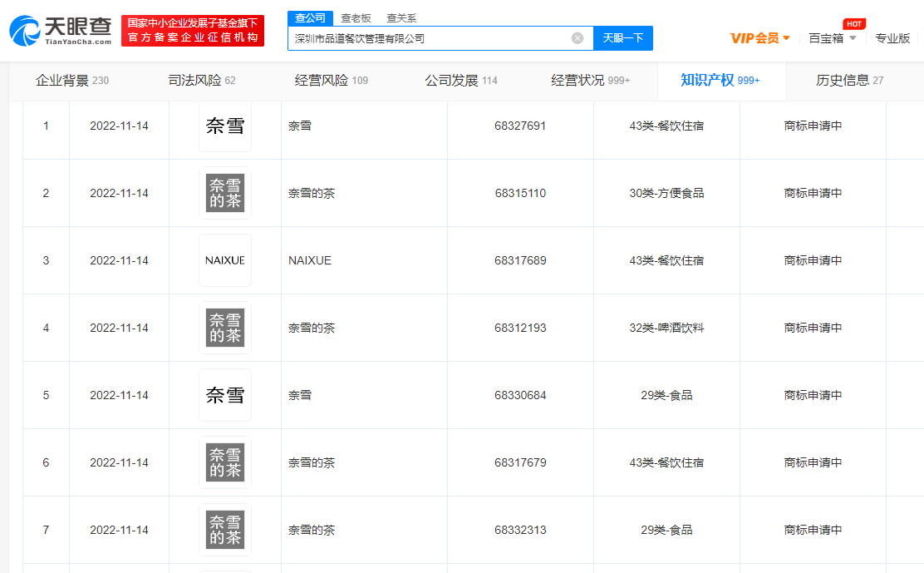Click 43类-餐饮住宿 in row 6

(666, 462)
